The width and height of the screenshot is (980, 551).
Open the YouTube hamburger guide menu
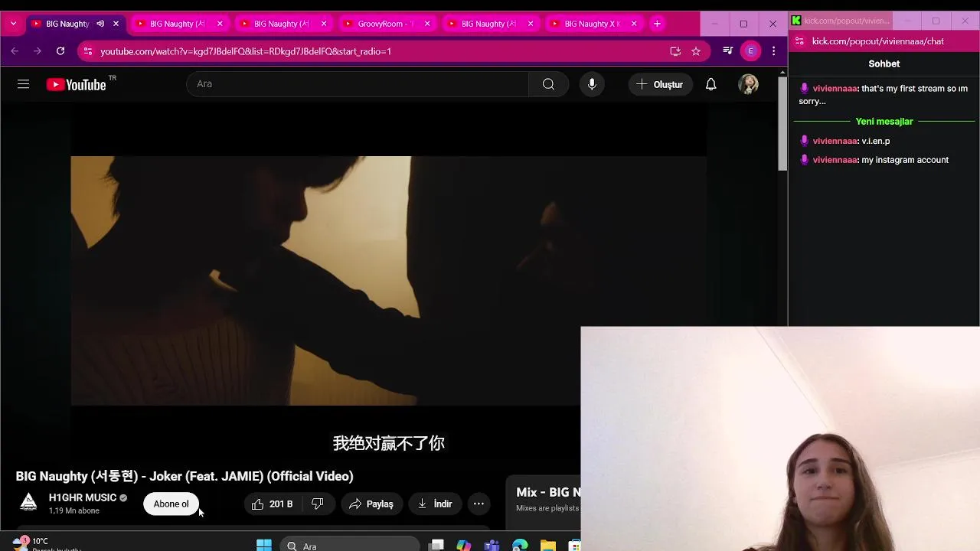[23, 84]
